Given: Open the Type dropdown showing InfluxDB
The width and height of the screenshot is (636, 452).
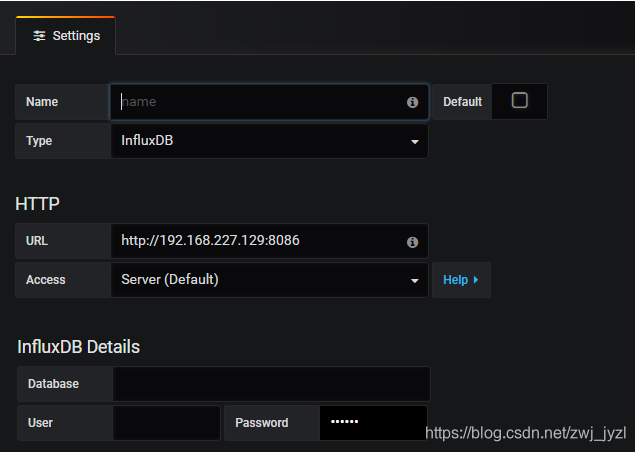Looking at the screenshot, I should [x=269, y=141].
